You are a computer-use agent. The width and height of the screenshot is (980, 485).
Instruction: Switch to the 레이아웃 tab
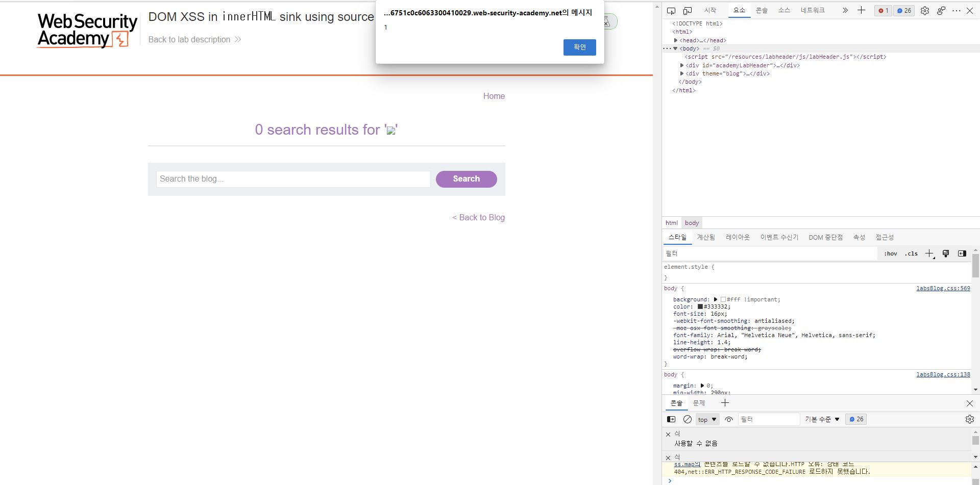pyautogui.click(x=738, y=237)
